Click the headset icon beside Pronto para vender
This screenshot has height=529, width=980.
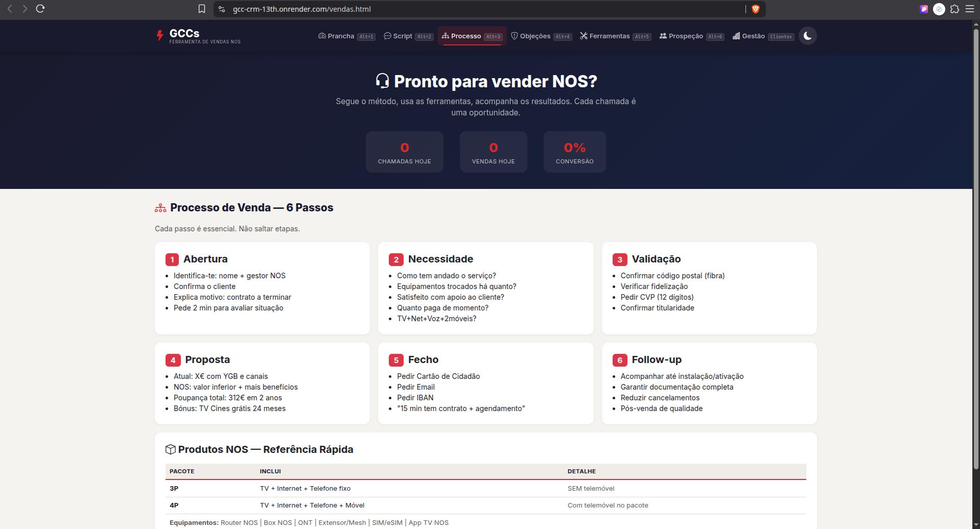coord(382,81)
